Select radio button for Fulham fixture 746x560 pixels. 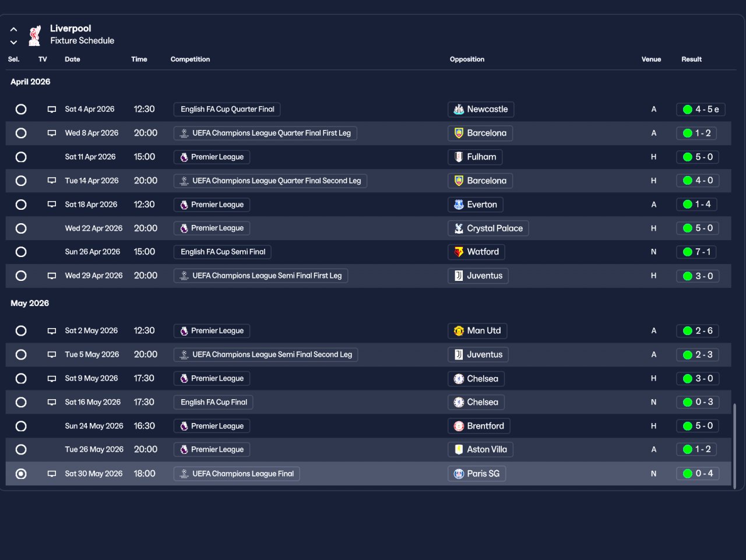[21, 157]
